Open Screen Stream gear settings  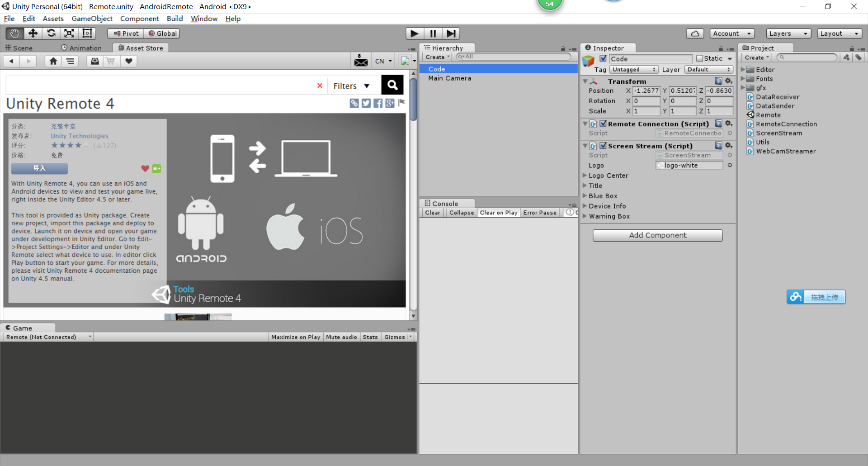[729, 146]
